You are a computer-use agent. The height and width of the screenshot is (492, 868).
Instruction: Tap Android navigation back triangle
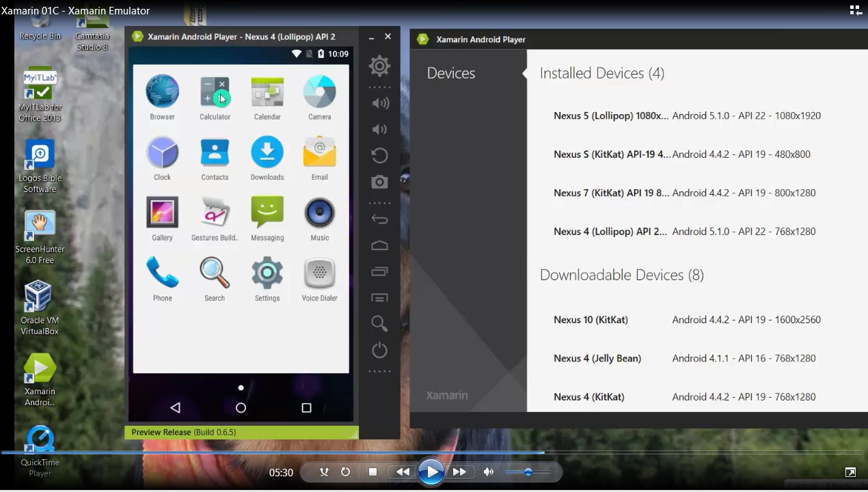pyautogui.click(x=175, y=408)
